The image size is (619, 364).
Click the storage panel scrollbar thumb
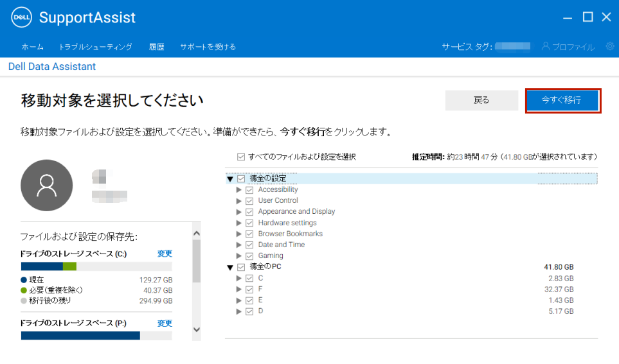click(x=197, y=261)
